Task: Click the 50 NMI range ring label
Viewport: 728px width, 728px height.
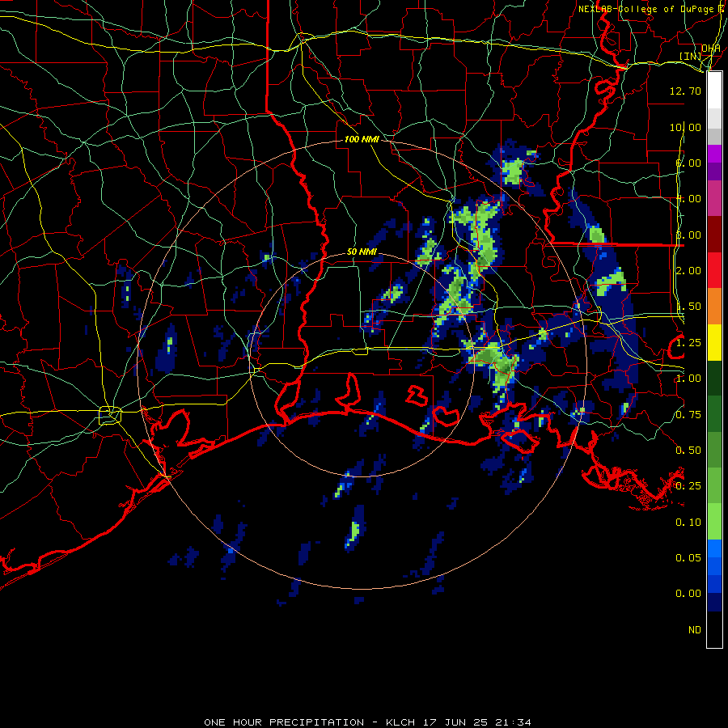Action: tap(362, 252)
